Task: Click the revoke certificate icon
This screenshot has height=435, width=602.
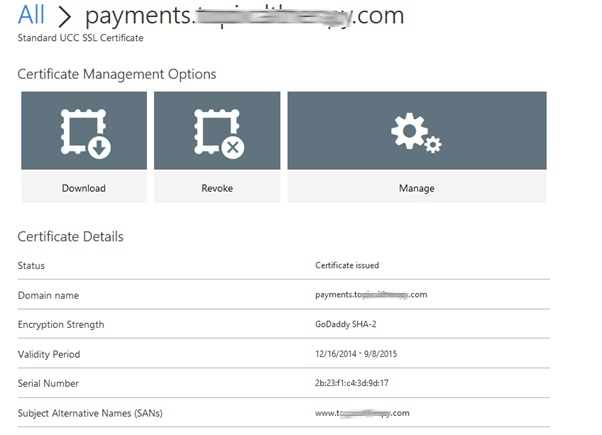Action: tap(219, 134)
